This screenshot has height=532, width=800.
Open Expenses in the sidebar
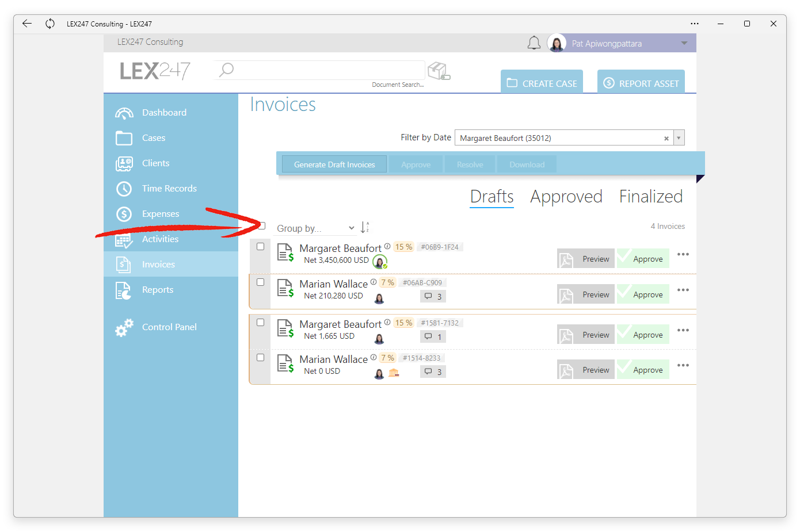(x=171, y=214)
